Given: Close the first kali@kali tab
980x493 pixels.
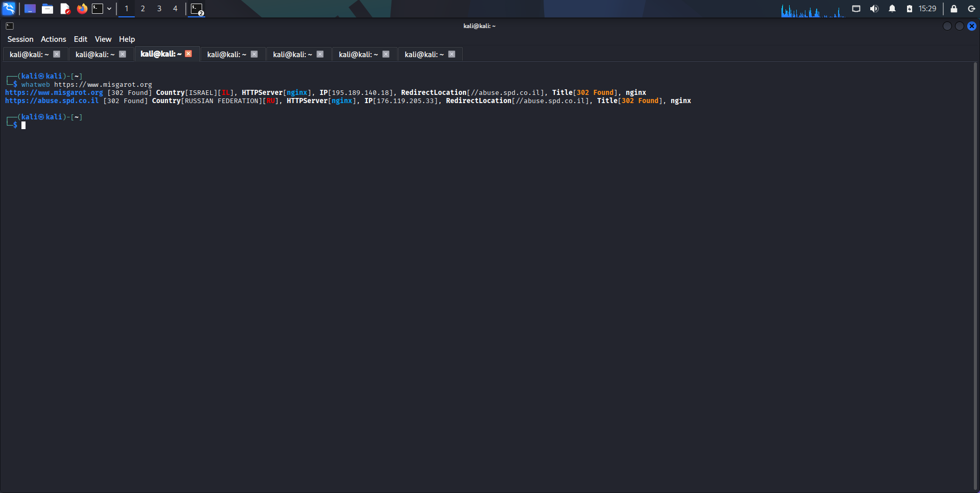Looking at the screenshot, I should [x=57, y=54].
